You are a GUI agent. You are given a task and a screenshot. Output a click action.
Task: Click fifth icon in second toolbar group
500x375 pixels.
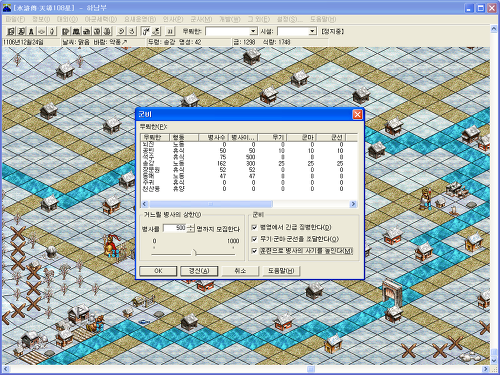[x=107, y=31]
